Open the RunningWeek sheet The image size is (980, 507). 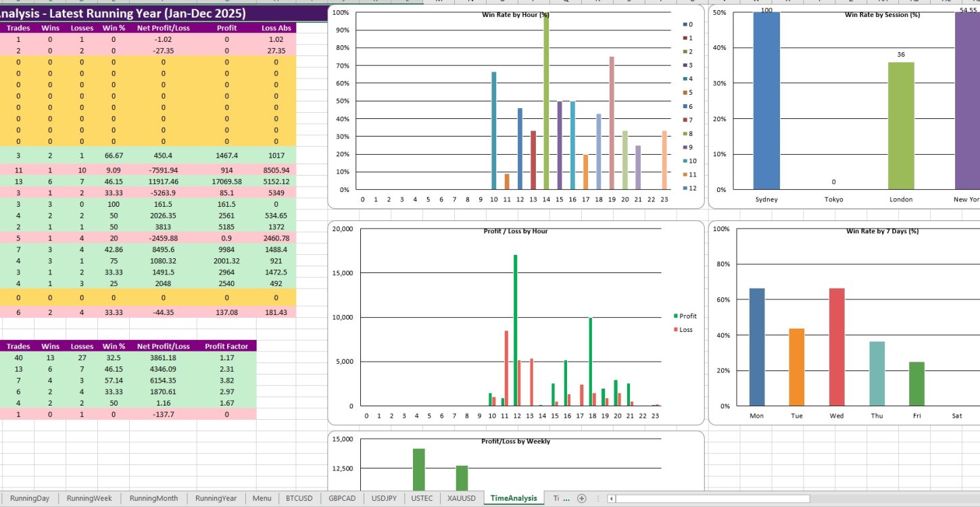coord(89,498)
